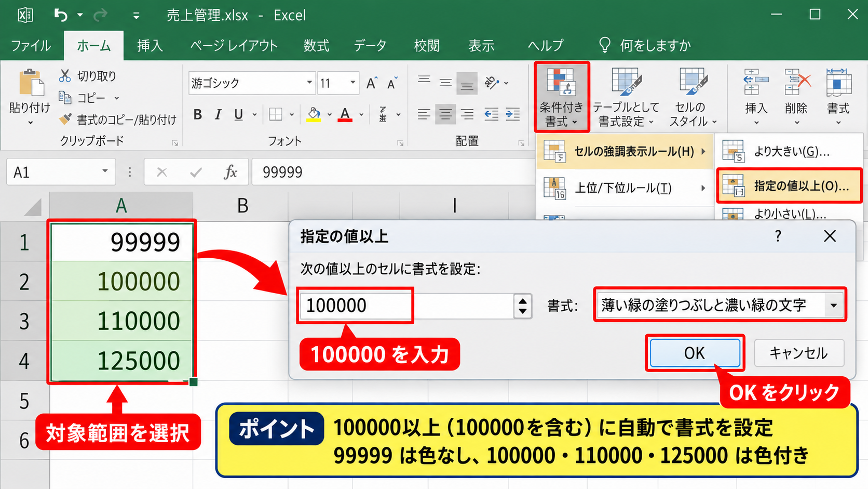Click the Cut (切り取り) scissors icon
The height and width of the screenshot is (489, 868).
pyautogui.click(x=64, y=76)
